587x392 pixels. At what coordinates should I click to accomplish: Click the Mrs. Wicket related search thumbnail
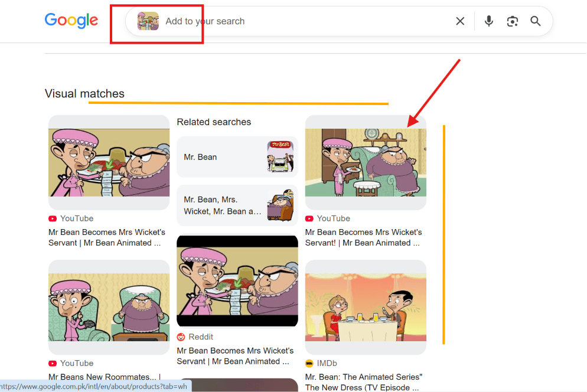coord(281,205)
